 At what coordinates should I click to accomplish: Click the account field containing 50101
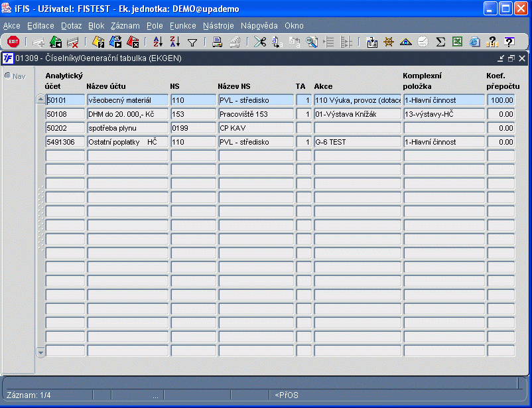coord(65,100)
